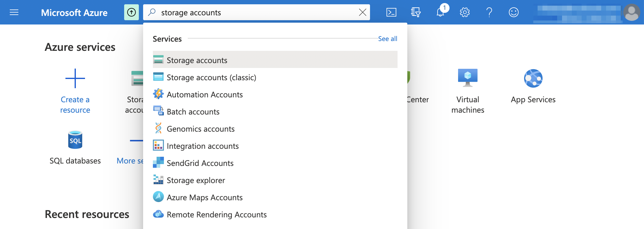Screen dimensions: 644x229
Task: Select Storage accounts in search results
Action: coord(275,59)
